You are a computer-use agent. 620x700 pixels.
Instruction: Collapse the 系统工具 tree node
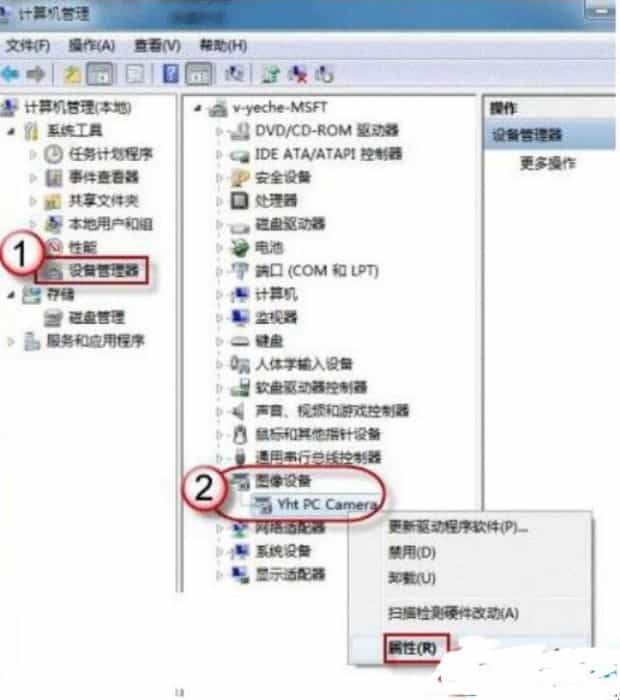[x=12, y=131]
